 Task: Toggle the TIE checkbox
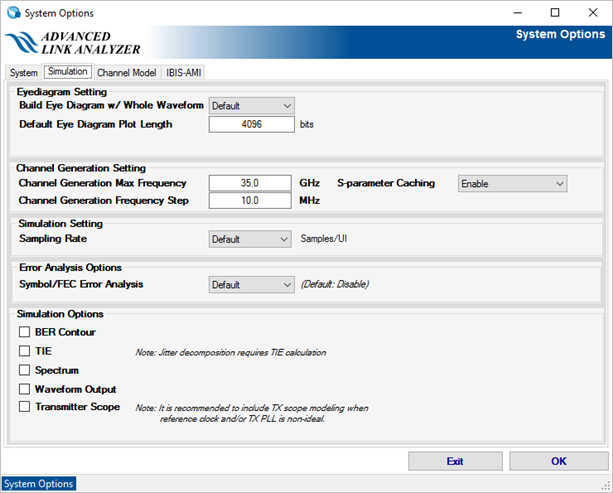tap(25, 351)
